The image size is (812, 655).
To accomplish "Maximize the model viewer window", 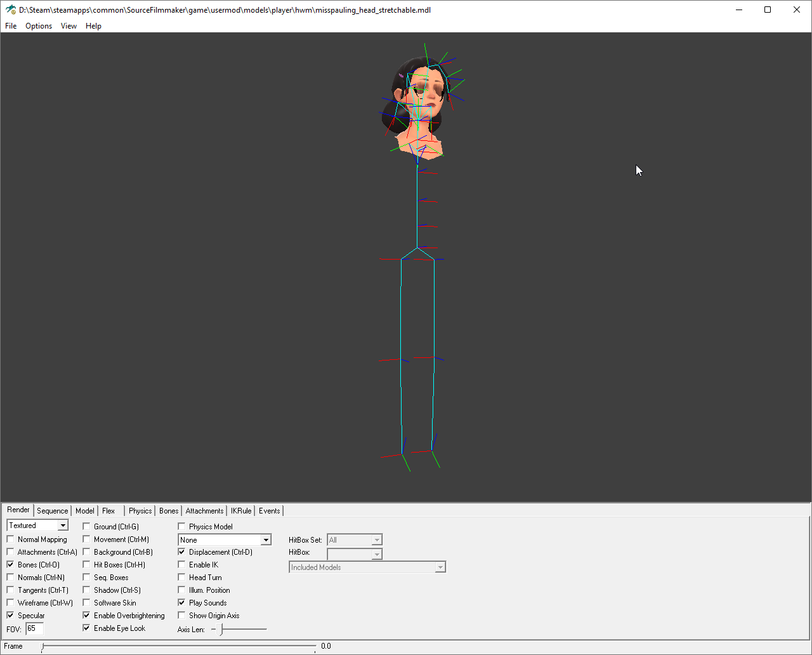I will point(768,10).
